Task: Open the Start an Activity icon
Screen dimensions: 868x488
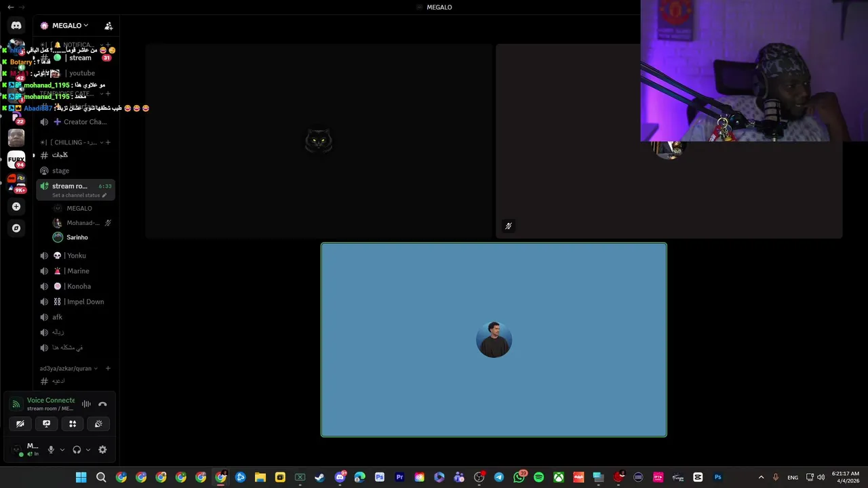Action: tap(73, 424)
